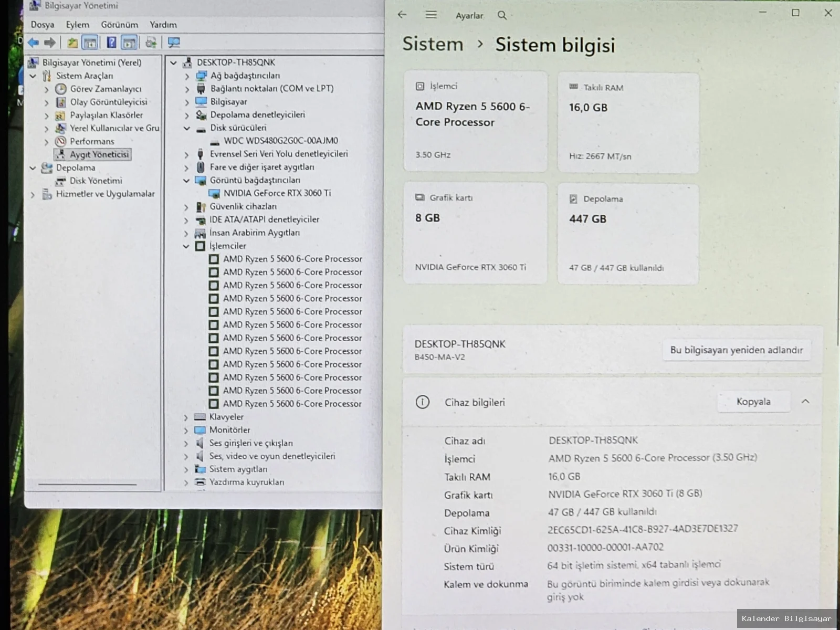Expand Ses, video ve oyun denetleyicileri

(186, 457)
